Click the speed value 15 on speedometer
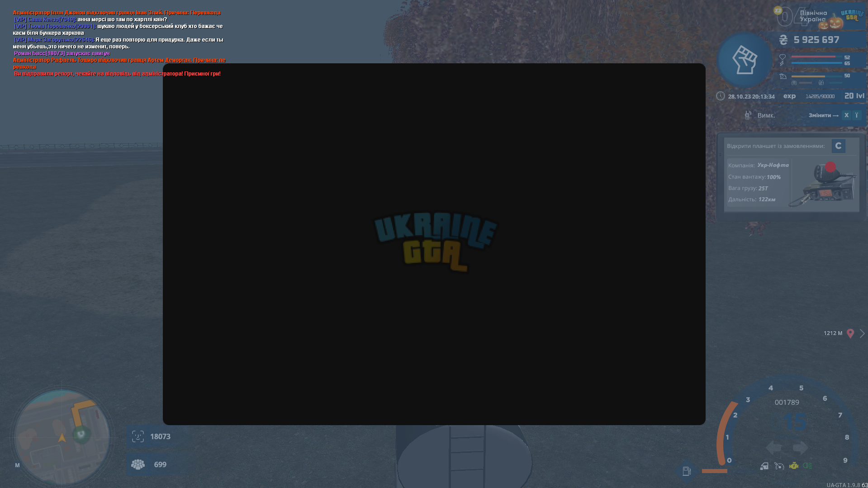 tap(796, 422)
